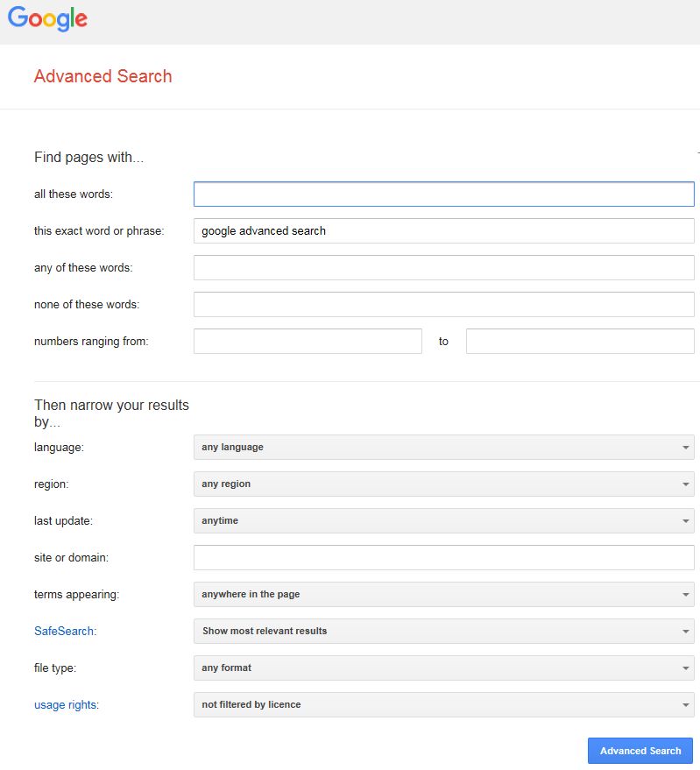Viewport: 700px width, 770px height.
Task: Select the site or domain field
Action: (x=443, y=557)
